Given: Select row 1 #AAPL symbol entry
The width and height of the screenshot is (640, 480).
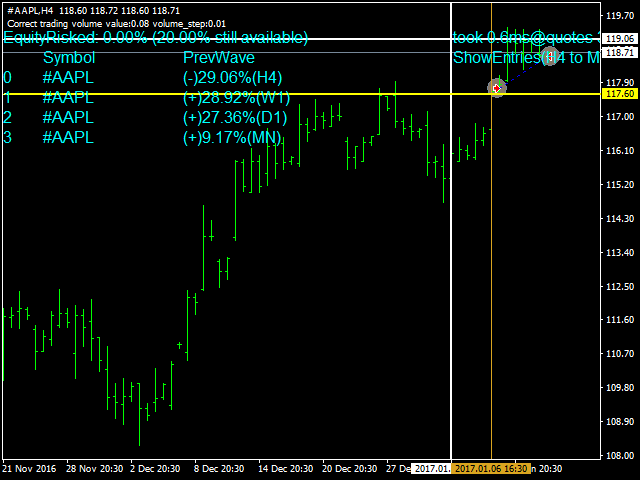Looking at the screenshot, I should (68, 97).
